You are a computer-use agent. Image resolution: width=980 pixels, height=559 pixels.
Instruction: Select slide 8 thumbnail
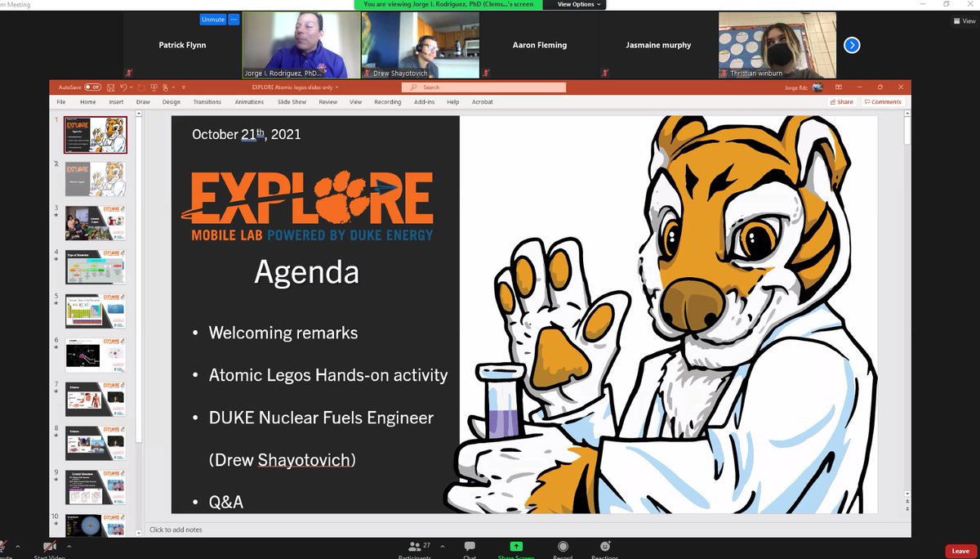click(x=96, y=443)
